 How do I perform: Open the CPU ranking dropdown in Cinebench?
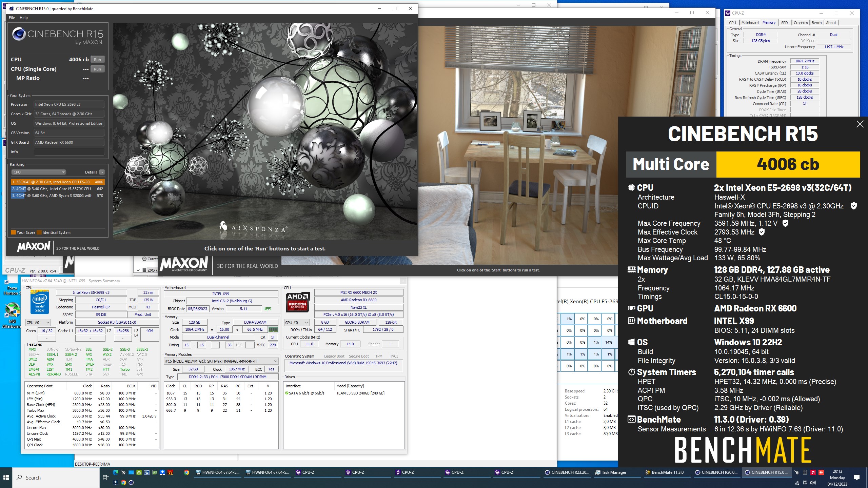[39, 172]
